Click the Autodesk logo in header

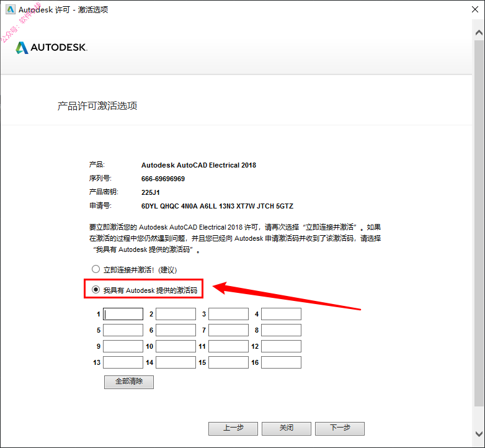click(x=51, y=48)
